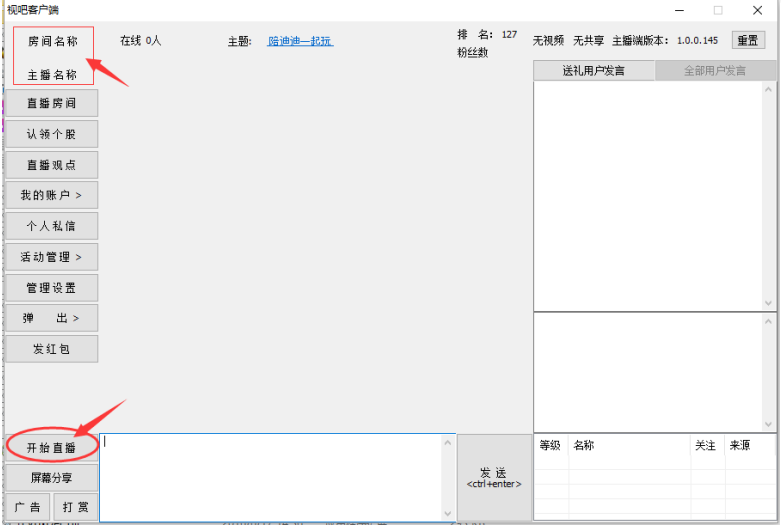Expand the 我的账户 submenu

pyautogui.click(x=51, y=195)
